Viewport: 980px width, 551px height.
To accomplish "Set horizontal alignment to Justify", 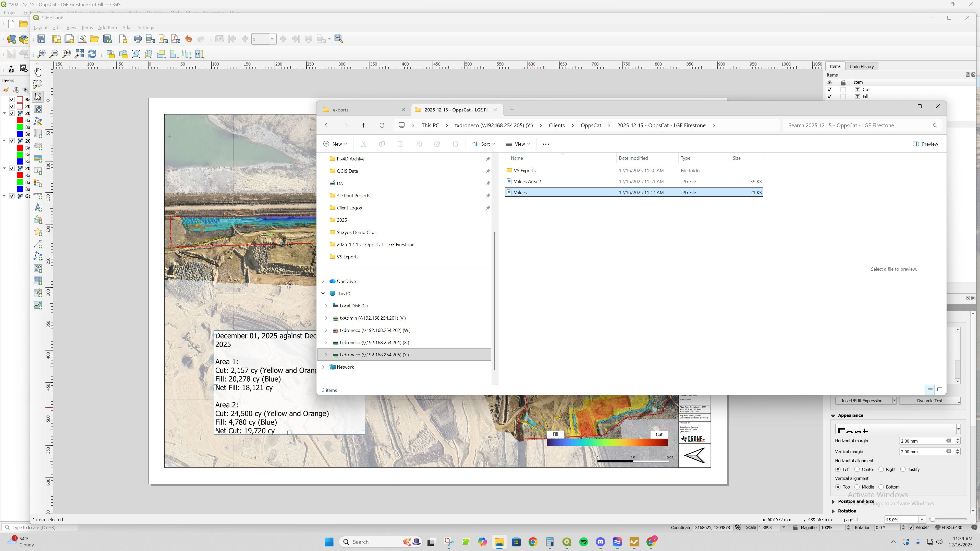I will point(903,470).
